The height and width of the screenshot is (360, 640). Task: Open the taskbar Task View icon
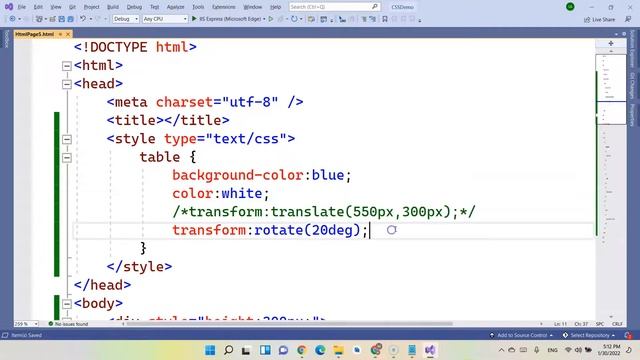pos(246,350)
